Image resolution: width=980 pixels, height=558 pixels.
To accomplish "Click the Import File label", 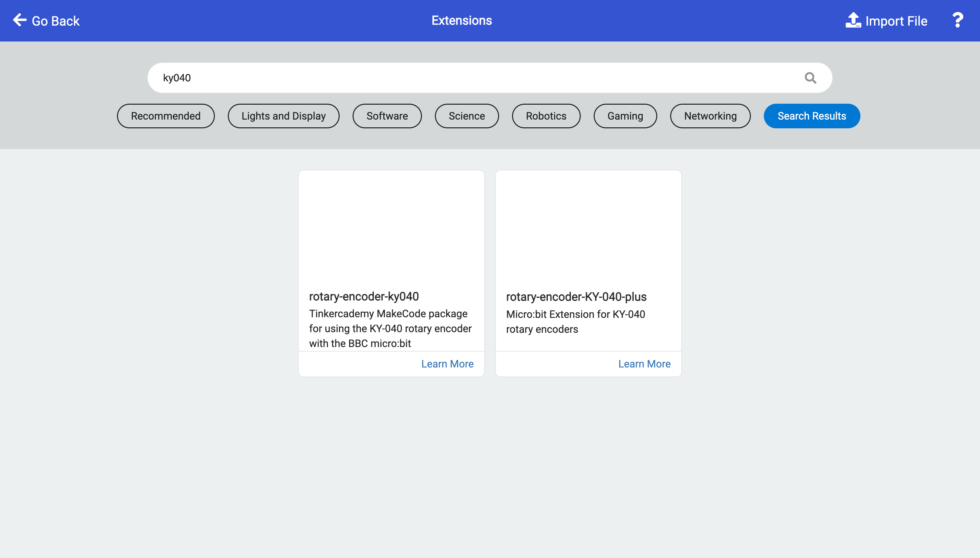I will tap(896, 21).
